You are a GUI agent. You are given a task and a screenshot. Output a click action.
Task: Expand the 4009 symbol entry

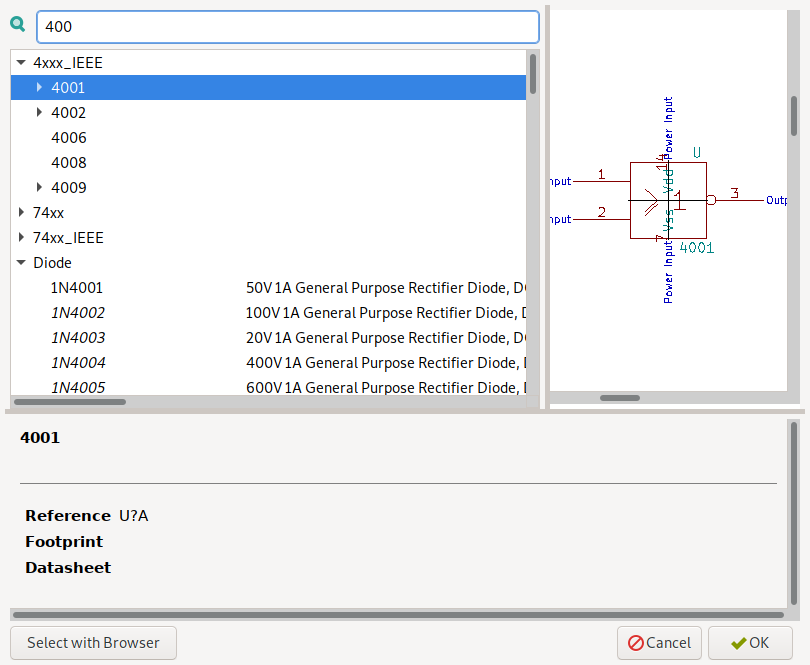coord(39,188)
